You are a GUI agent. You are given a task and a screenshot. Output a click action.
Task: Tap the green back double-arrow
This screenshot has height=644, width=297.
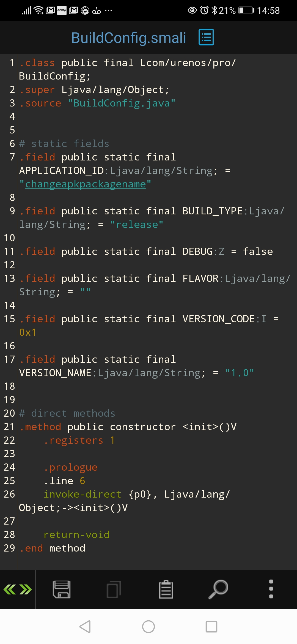[x=10, y=589]
